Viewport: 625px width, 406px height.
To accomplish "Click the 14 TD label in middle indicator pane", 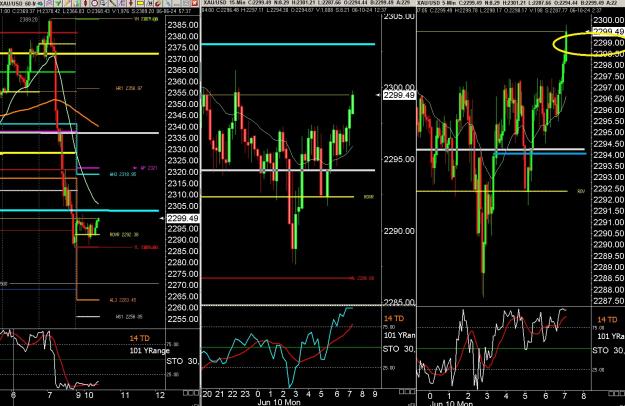I will (x=394, y=318).
